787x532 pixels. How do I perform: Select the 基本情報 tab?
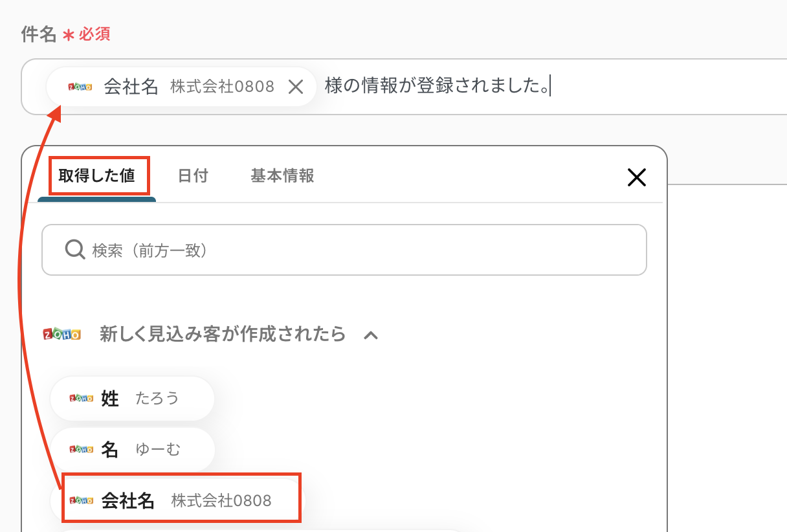click(282, 176)
